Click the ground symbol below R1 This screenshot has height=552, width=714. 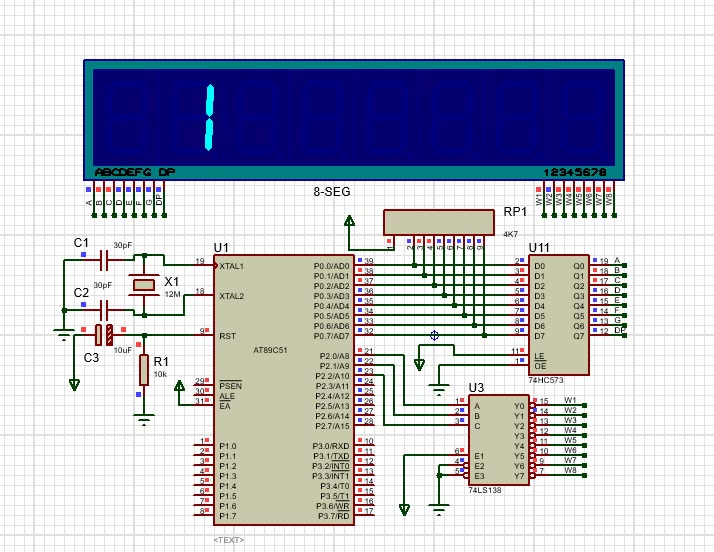(144, 410)
